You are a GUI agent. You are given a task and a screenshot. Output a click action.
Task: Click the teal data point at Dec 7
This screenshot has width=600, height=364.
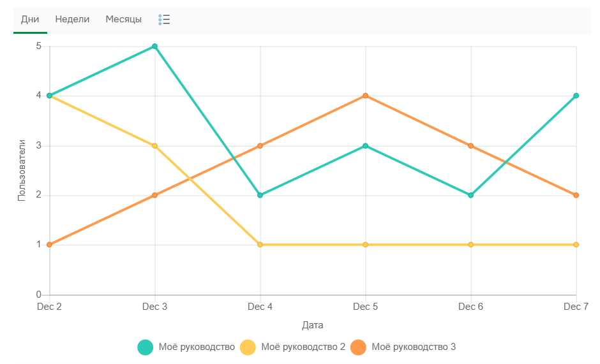[x=576, y=96]
